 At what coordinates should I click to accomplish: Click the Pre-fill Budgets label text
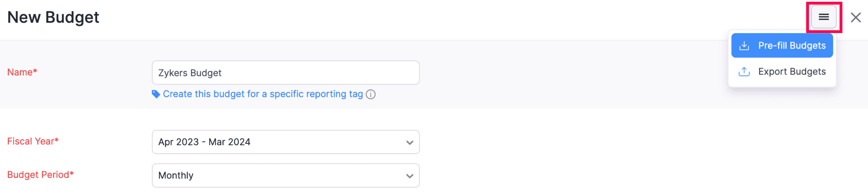coord(792,46)
